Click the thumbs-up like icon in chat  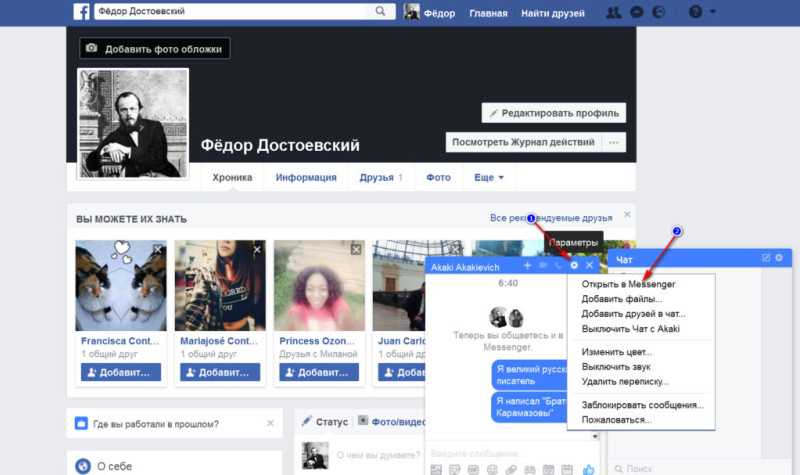(x=588, y=469)
